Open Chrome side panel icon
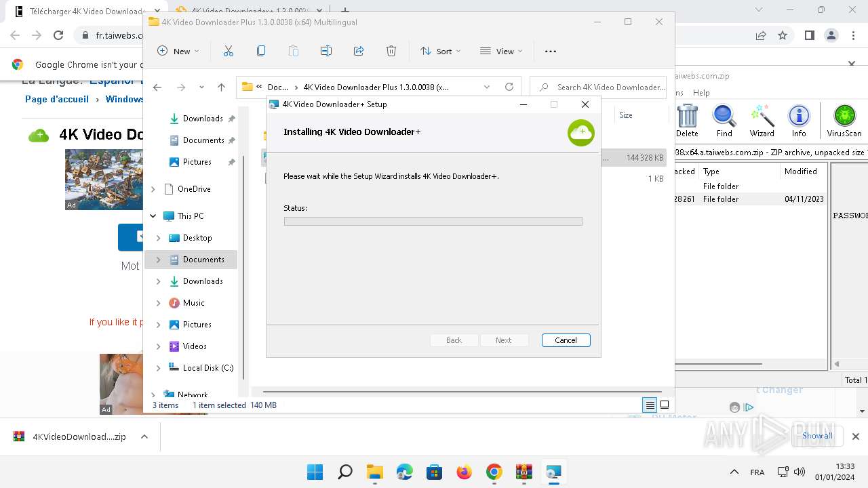The image size is (868, 488). click(x=809, y=35)
